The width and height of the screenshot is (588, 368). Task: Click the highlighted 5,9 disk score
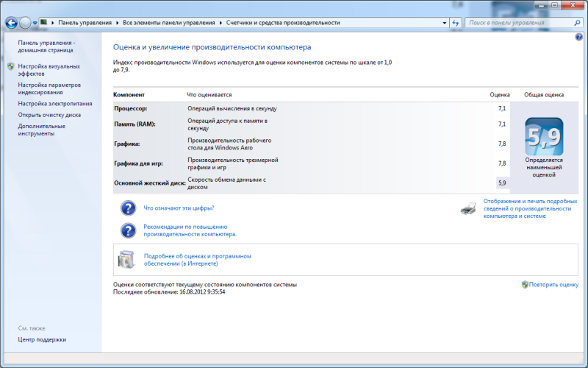coord(502,183)
